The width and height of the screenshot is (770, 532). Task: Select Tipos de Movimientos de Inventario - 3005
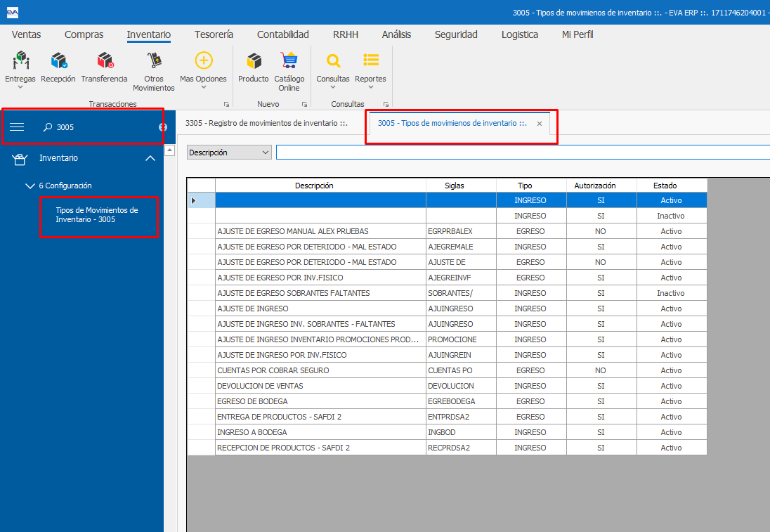97,215
